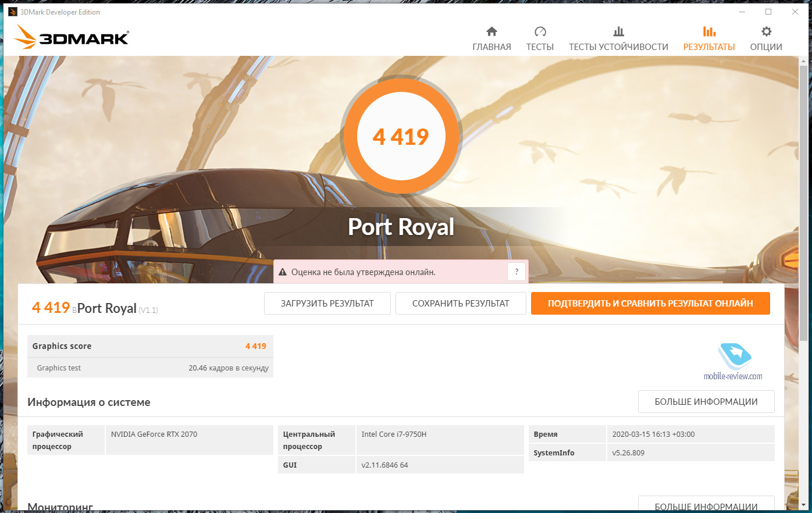Click the Port Royal banner title
Screen dimensions: 812x513
pos(401,227)
